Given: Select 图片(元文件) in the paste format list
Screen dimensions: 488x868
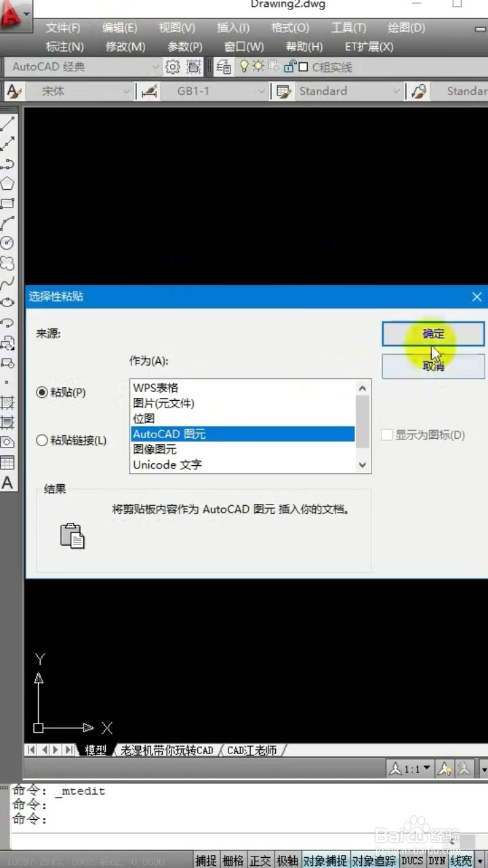Looking at the screenshot, I should pyautogui.click(x=243, y=403).
